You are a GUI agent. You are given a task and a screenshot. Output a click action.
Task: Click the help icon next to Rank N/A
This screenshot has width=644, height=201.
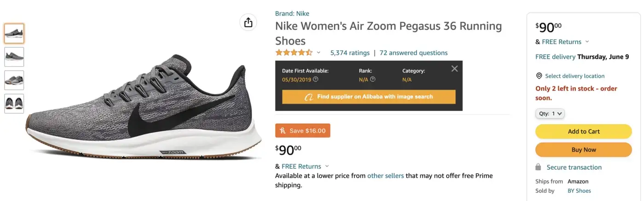[x=373, y=80]
